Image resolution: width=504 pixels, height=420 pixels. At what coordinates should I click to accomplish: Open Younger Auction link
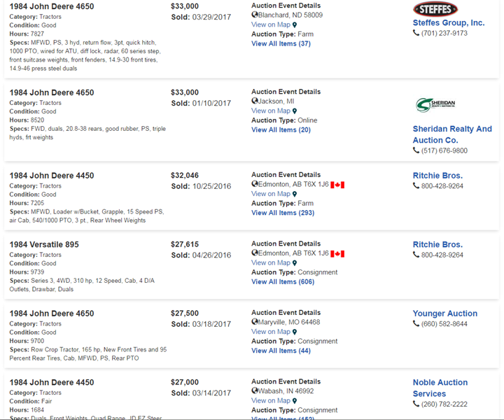[445, 314]
